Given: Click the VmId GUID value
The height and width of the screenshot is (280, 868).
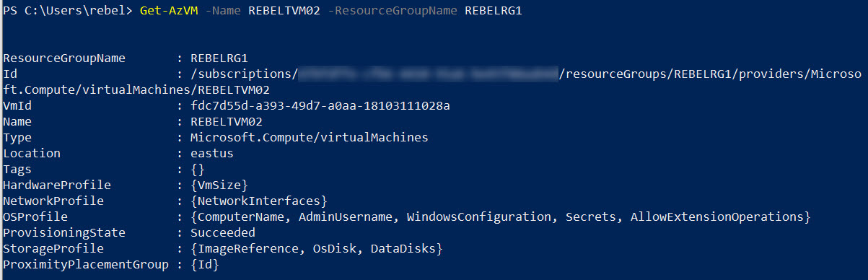Looking at the screenshot, I should 320,105.
